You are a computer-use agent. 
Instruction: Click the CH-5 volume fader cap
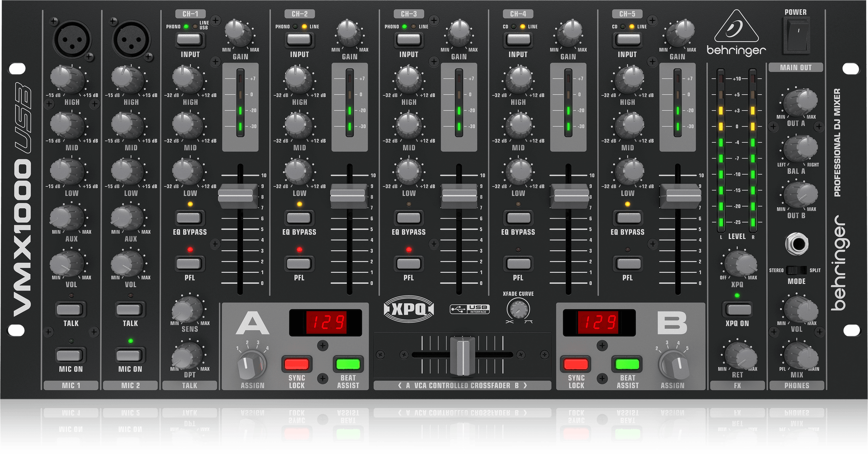coord(680,196)
